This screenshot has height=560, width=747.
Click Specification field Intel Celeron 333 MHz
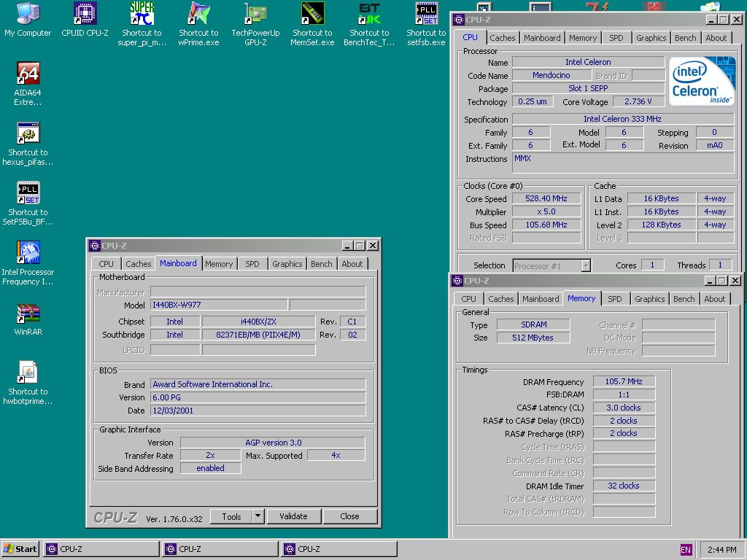pos(622,119)
